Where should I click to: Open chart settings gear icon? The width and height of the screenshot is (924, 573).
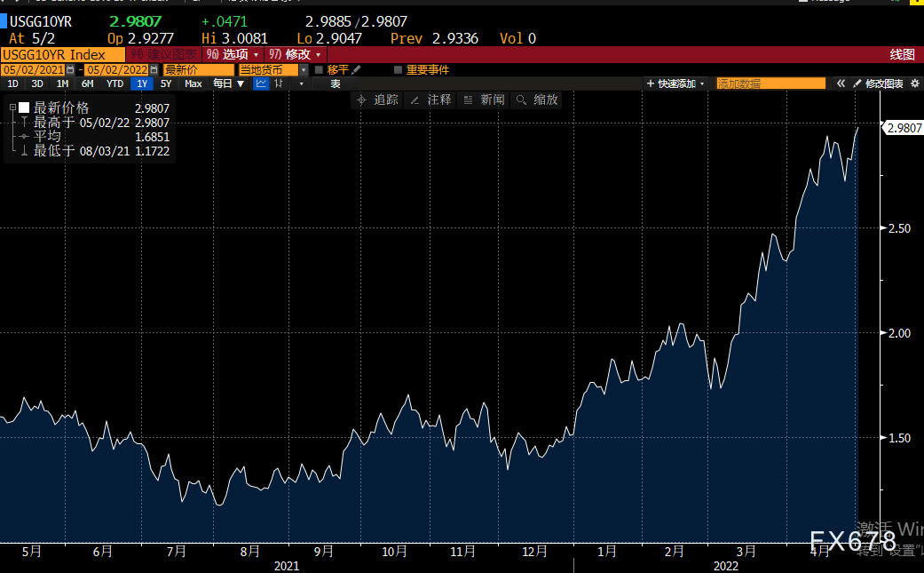[x=915, y=84]
